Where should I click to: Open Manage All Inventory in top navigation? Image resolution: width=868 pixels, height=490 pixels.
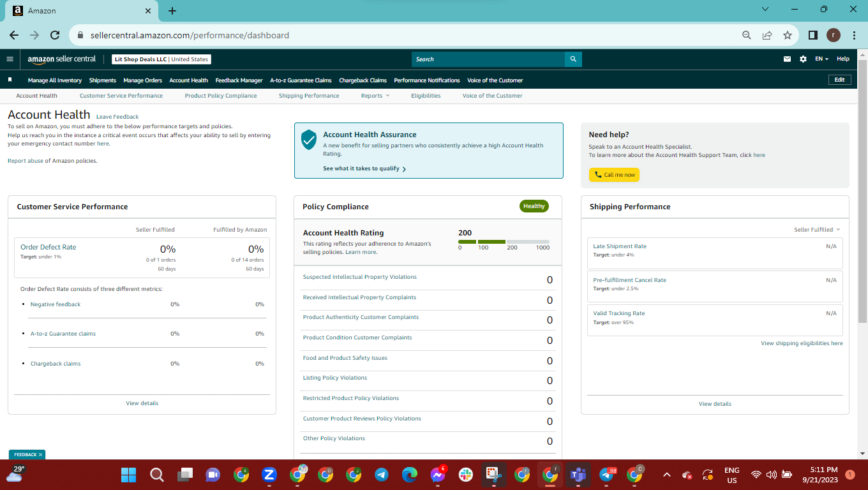55,80
